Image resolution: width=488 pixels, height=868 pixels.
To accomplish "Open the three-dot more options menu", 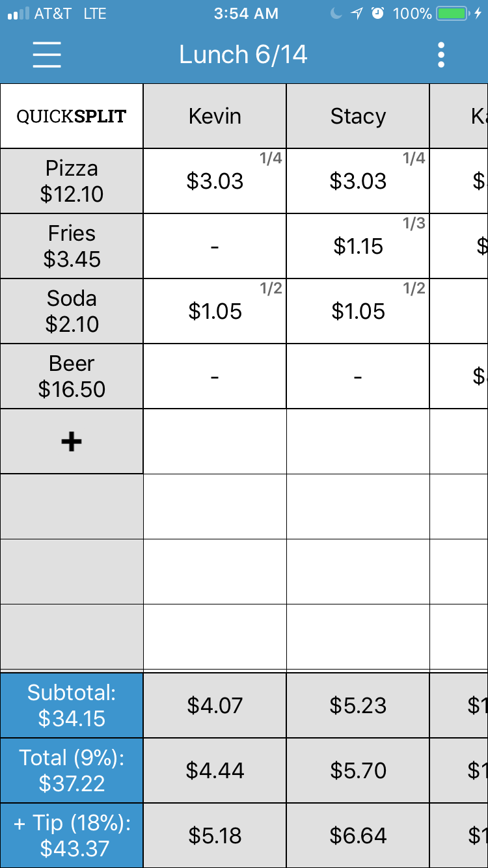I will click(441, 55).
